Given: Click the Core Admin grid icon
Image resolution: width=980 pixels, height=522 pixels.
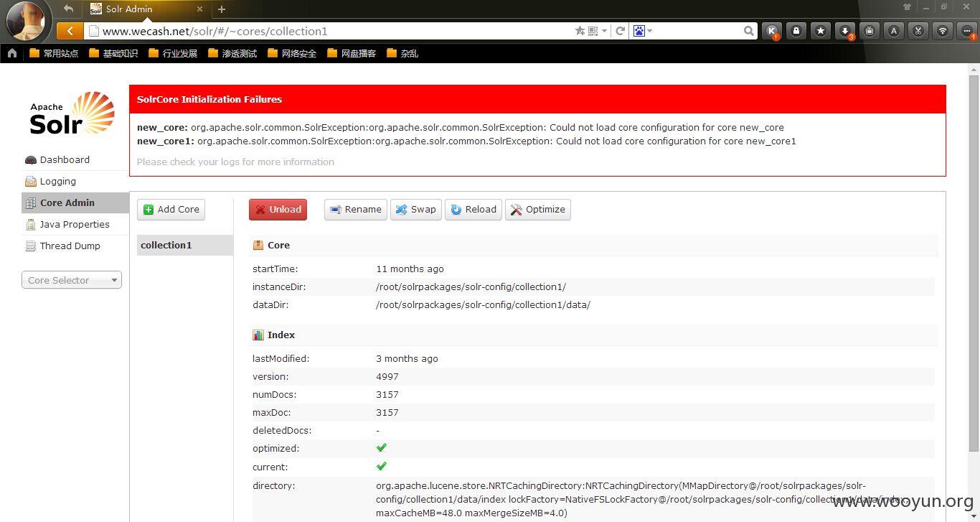Looking at the screenshot, I should tap(30, 203).
